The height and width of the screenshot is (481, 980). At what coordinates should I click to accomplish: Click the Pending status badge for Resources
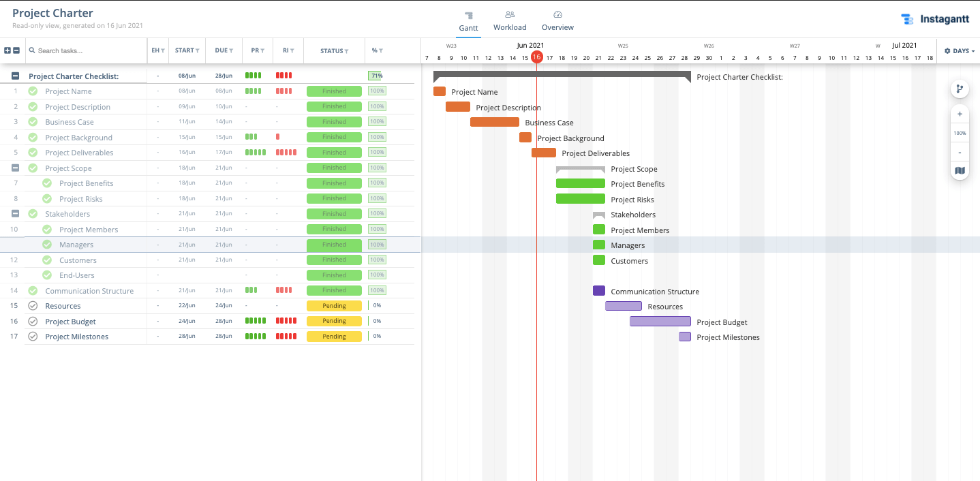(x=334, y=305)
